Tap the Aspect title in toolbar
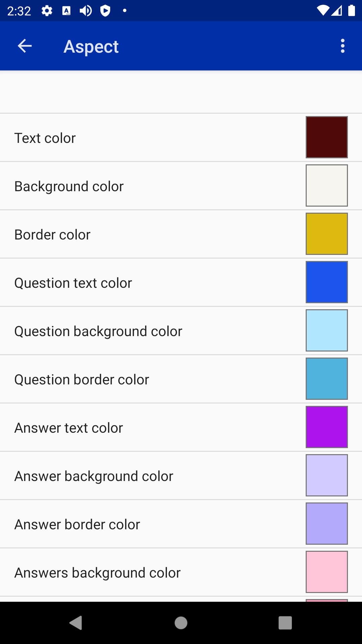This screenshot has width=362, height=644. click(91, 47)
